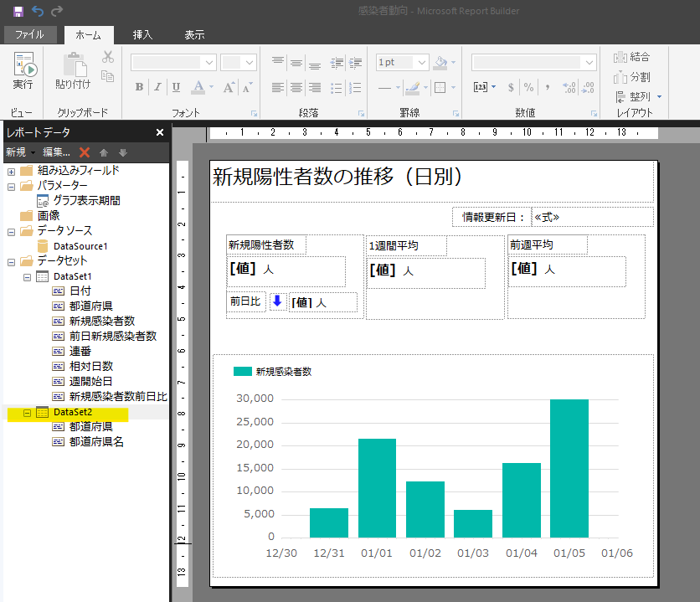Click the undo arrow icon
700x602 pixels.
point(38,11)
